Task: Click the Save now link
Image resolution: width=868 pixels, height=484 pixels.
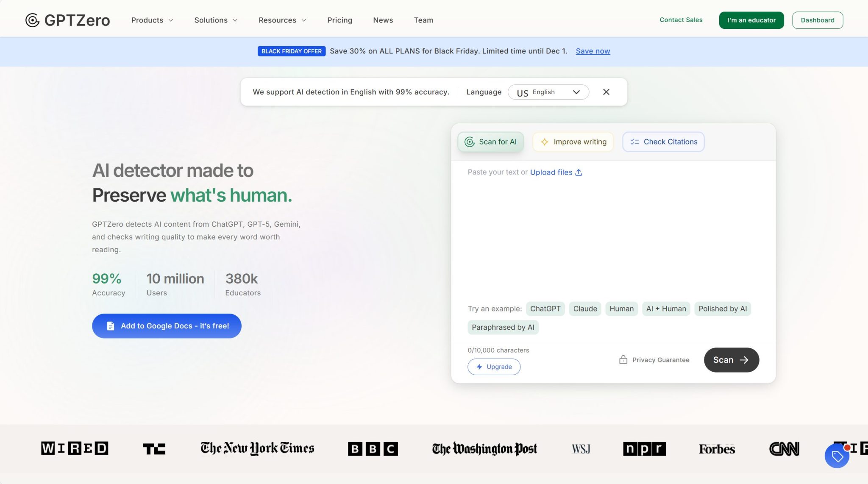Action: (593, 51)
